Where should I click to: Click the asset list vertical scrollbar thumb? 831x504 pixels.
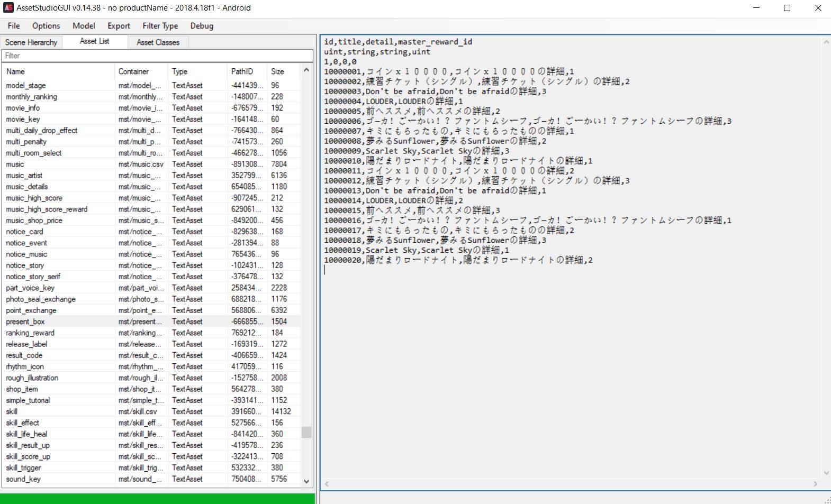click(306, 432)
